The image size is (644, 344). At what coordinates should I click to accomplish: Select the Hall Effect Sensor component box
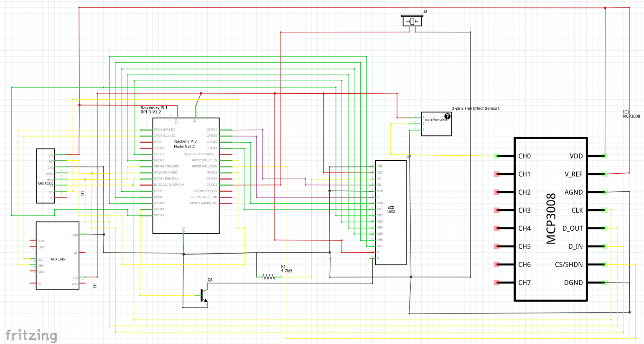click(436, 124)
